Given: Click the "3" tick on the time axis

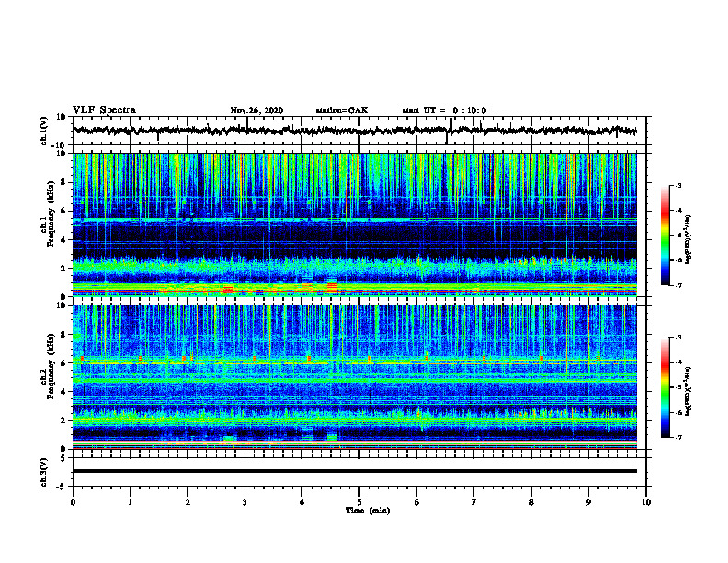Looking at the screenshot, I should (245, 502).
